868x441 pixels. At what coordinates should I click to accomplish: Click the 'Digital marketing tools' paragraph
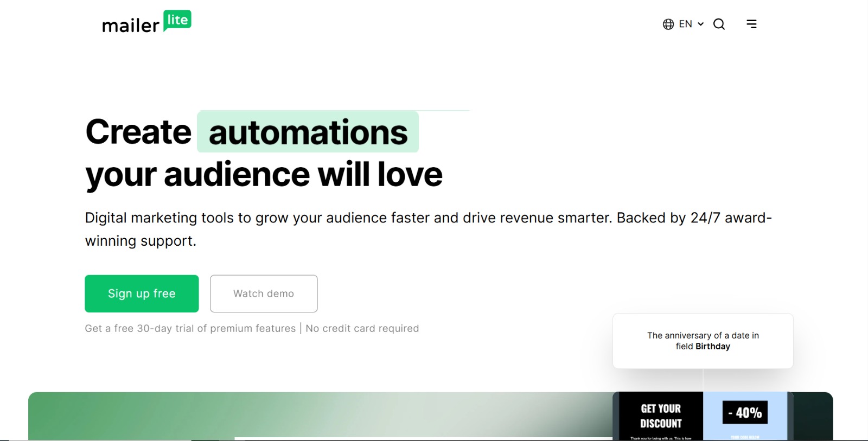pos(428,229)
